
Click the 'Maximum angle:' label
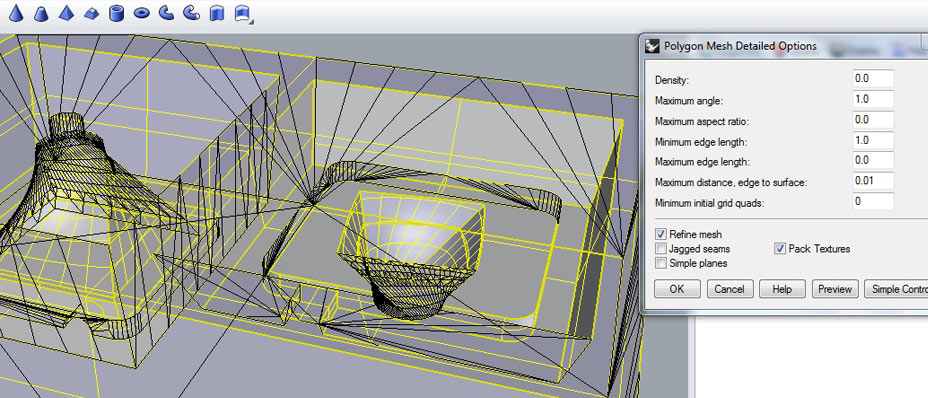[x=689, y=101]
